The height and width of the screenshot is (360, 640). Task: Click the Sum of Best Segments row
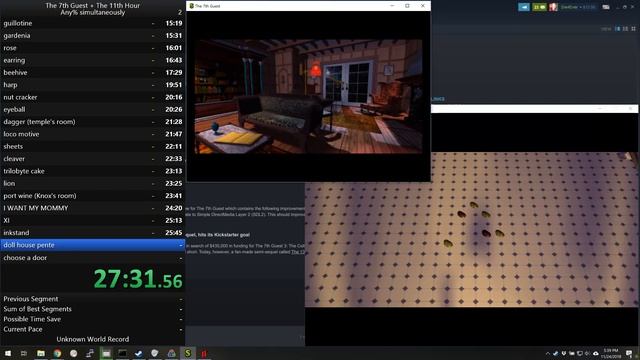[x=93, y=309]
